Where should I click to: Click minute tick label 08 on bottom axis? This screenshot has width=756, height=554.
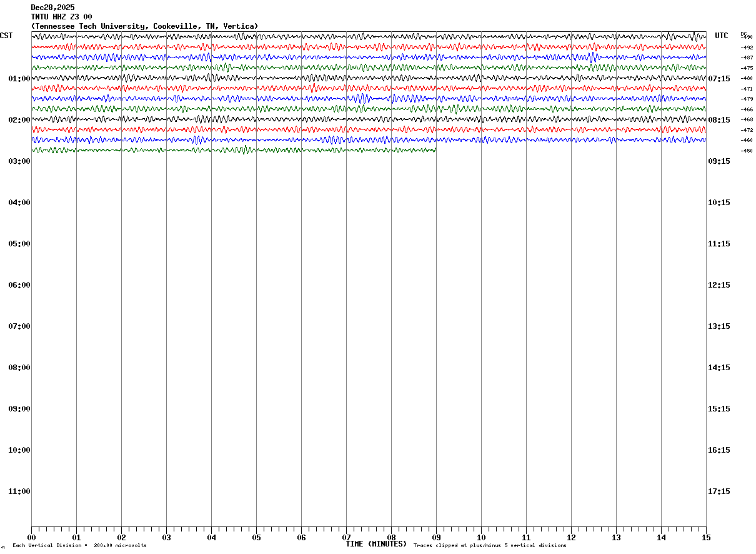tap(391, 538)
